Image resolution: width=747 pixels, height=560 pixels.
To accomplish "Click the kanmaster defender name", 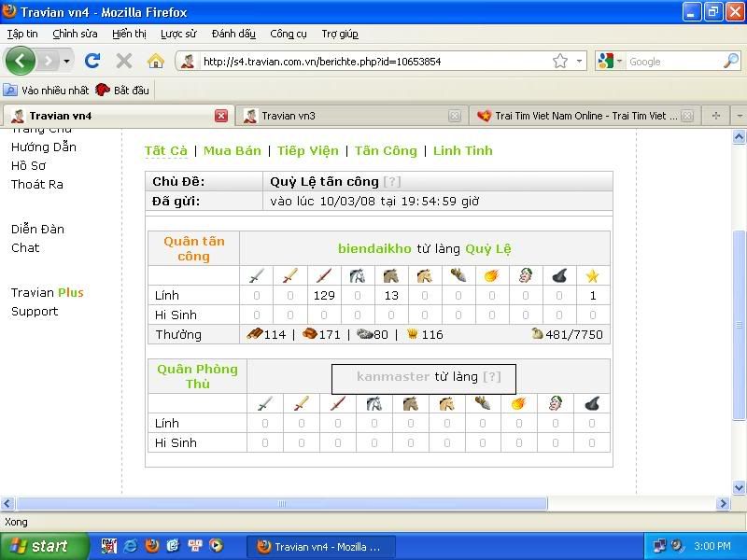I will tap(393, 377).
